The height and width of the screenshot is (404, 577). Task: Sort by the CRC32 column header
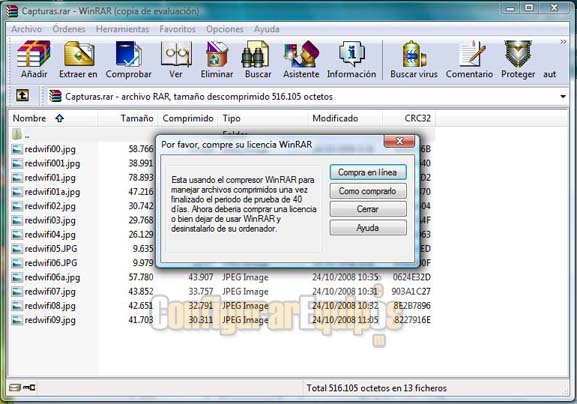coord(409,118)
